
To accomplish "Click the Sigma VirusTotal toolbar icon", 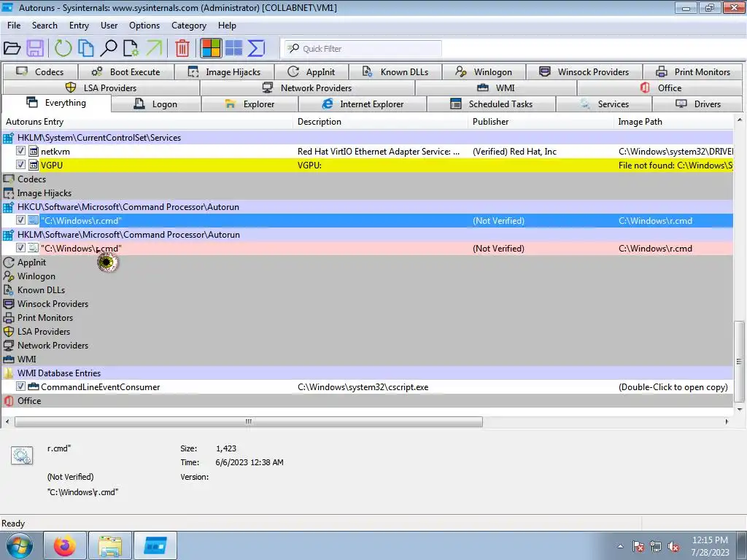I will [256, 48].
